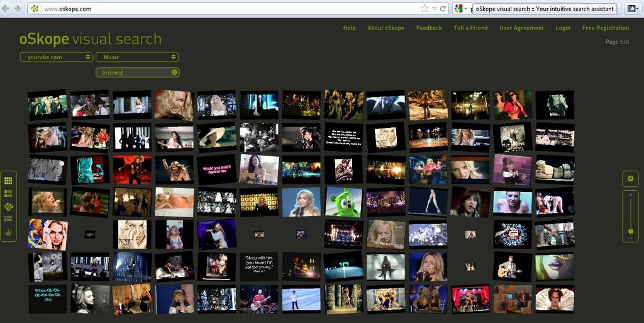This screenshot has height=323, width=644.
Task: Open the woman in wide-brim hat thumbnail
Action: [x=216, y=137]
